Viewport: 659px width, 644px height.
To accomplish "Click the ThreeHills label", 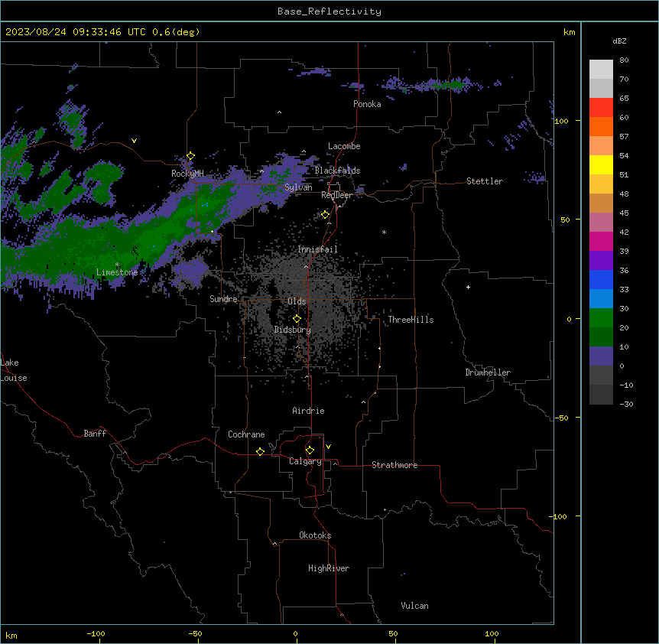I will pos(411,320).
